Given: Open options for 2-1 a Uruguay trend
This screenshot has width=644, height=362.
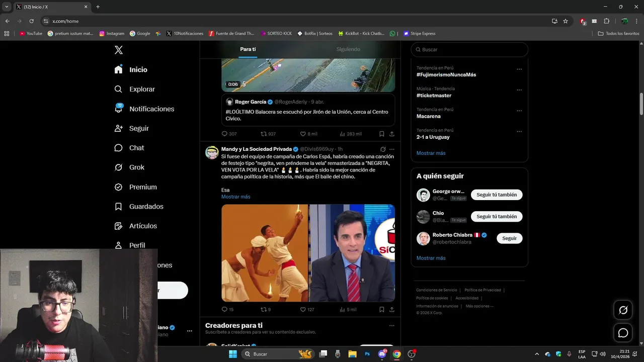Looking at the screenshot, I should tap(519, 132).
